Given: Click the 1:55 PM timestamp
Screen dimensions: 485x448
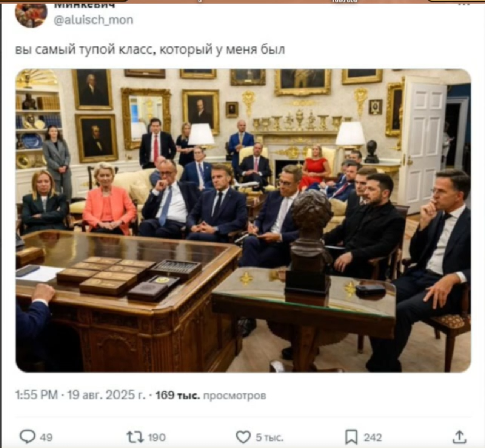Looking at the screenshot, I should pos(36,395).
